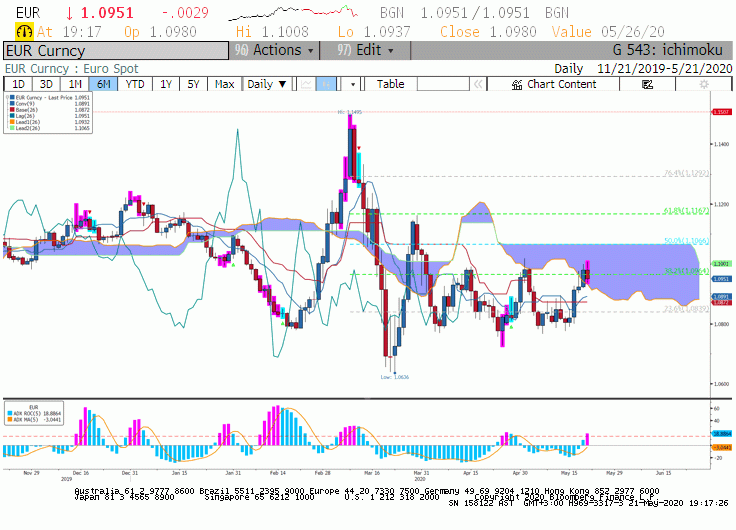Image resolution: width=736 pixels, height=530 pixels.
Task: Click the Table button
Action: [391, 84]
